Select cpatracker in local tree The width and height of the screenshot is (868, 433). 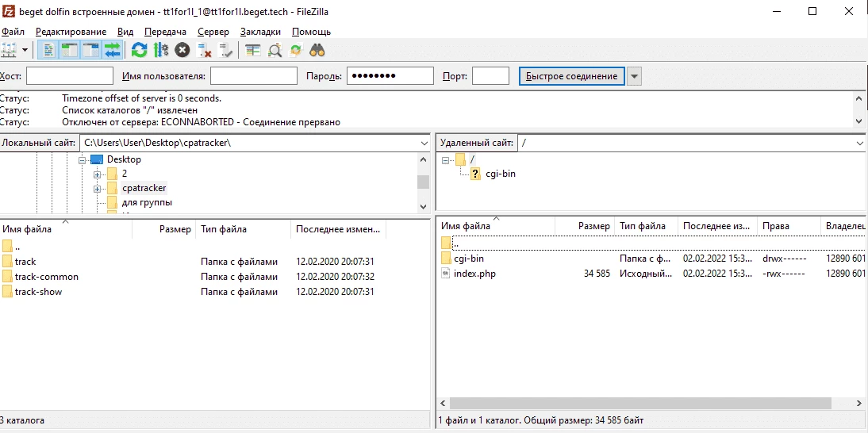144,188
